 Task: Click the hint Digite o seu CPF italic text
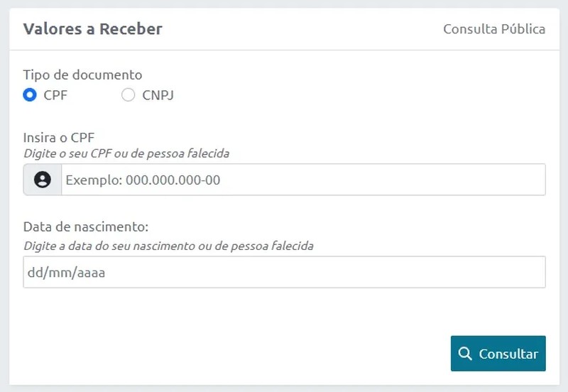126,153
